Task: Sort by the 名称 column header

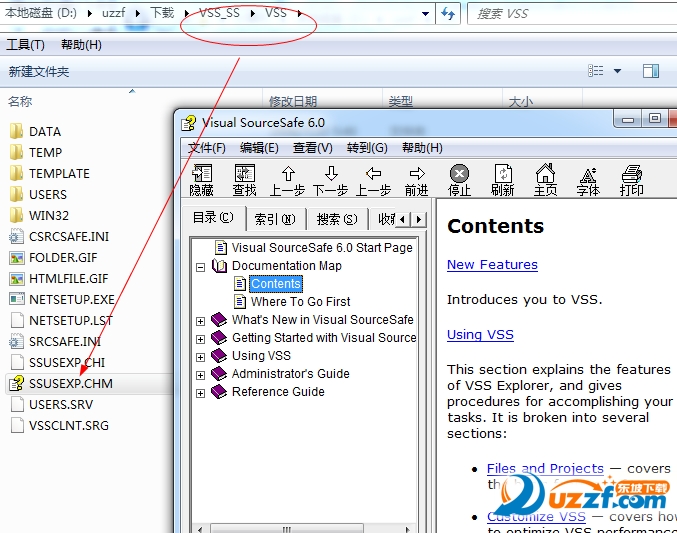Action: click(x=20, y=102)
